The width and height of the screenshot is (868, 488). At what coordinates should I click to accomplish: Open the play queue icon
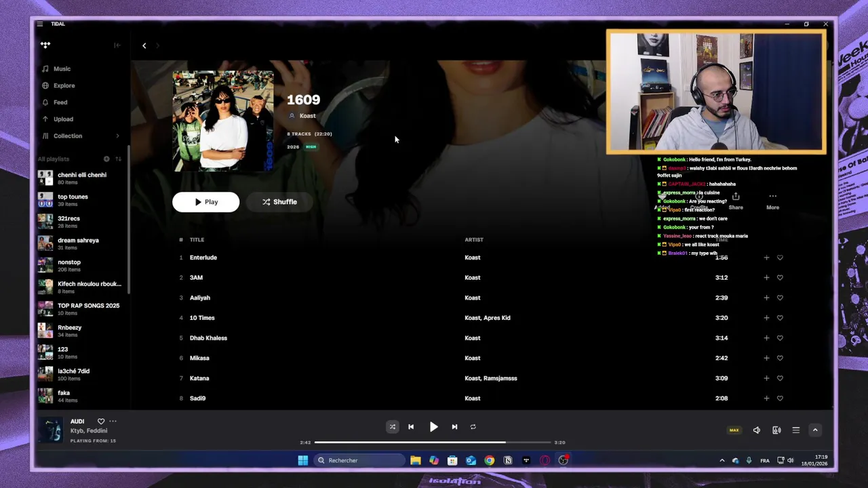point(796,430)
